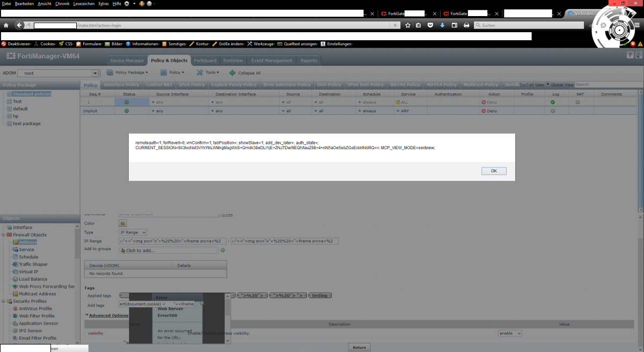The height and width of the screenshot is (352, 644).
Task: Expand the Policy toolbar dropdown
Action: 172,72
